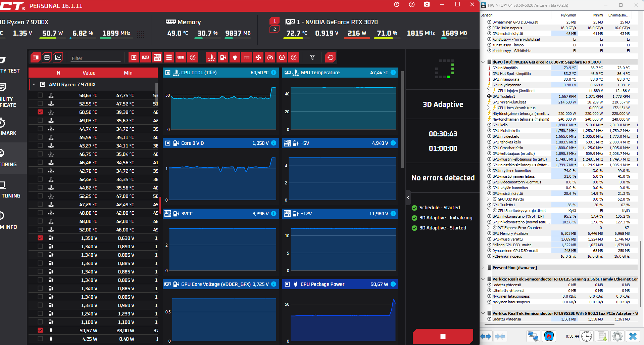Click HWiNFO fire chip button
Viewport: 644px width, 345px height.
549,336
